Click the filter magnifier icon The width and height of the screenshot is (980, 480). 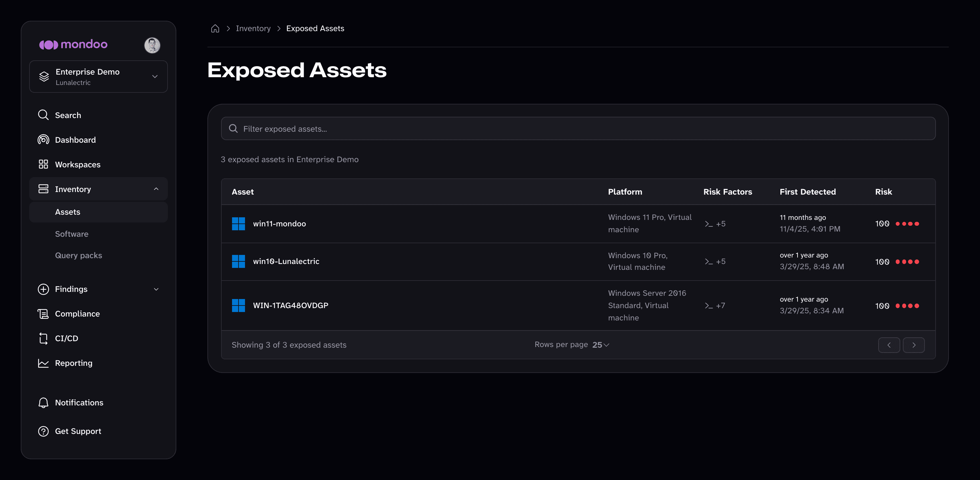click(x=233, y=129)
